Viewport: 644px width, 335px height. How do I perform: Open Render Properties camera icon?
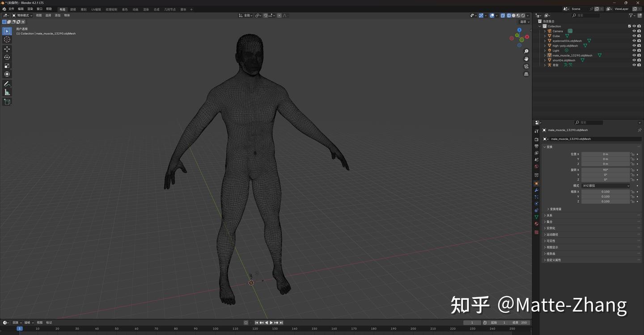coord(536,139)
